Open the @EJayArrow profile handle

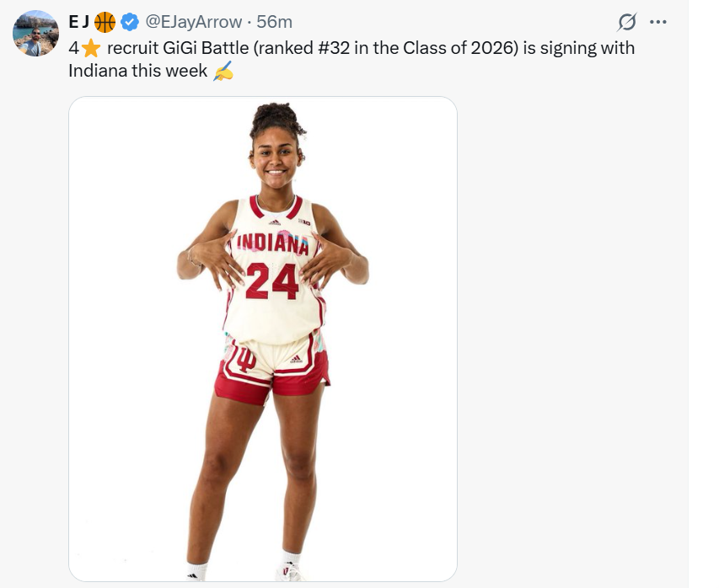[194, 22]
